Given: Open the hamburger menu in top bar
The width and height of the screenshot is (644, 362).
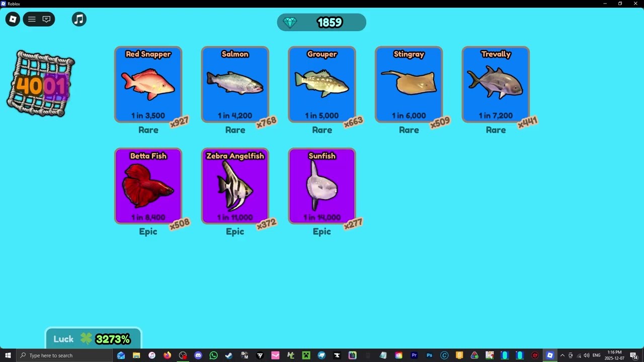Looking at the screenshot, I should tap(32, 20).
